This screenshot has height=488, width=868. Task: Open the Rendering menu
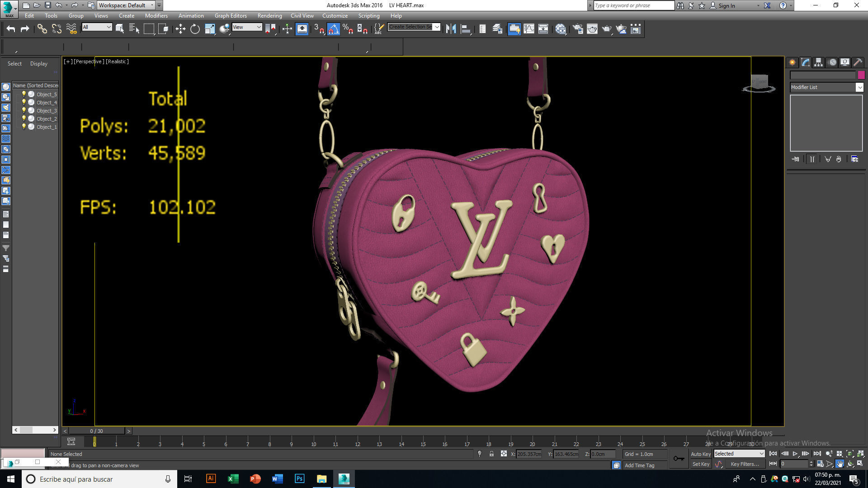pos(269,15)
